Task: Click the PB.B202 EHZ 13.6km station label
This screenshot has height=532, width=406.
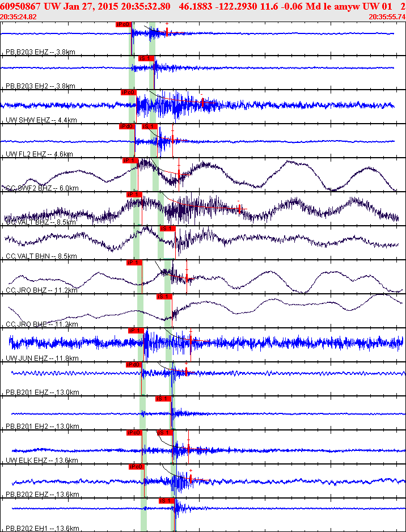Action: [x=43, y=495]
